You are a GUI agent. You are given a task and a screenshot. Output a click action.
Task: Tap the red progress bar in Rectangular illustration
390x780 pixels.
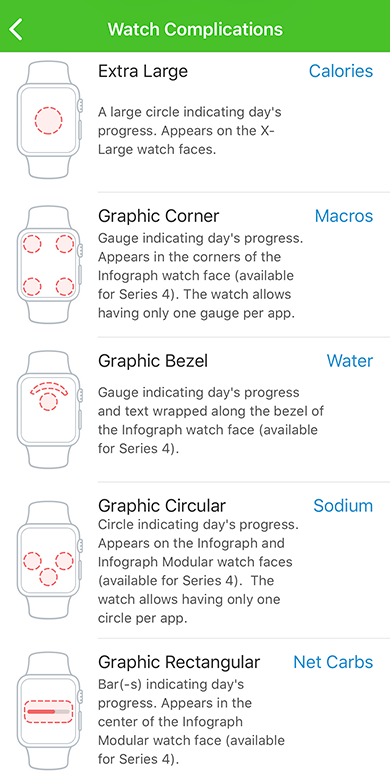(41, 712)
